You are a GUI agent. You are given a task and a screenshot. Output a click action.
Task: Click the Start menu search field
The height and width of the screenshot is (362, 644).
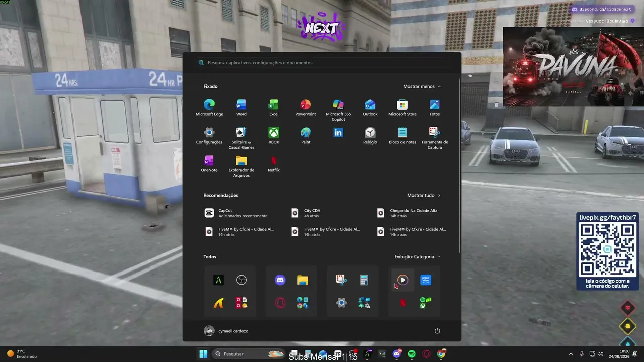[322, 63]
